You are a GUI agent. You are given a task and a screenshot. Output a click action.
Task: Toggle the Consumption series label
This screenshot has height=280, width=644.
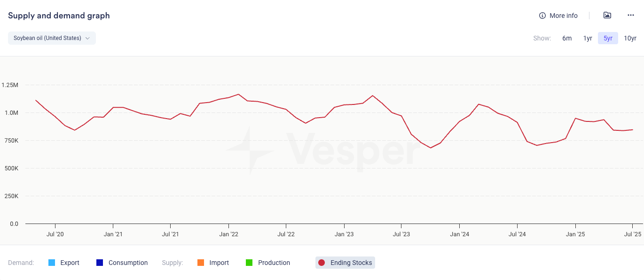click(x=128, y=263)
